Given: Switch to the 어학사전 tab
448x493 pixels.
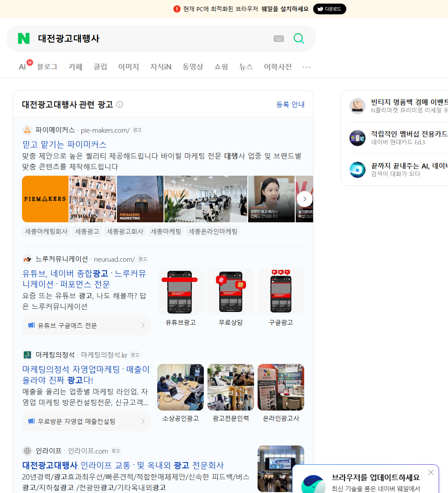Looking at the screenshot, I should point(278,67).
